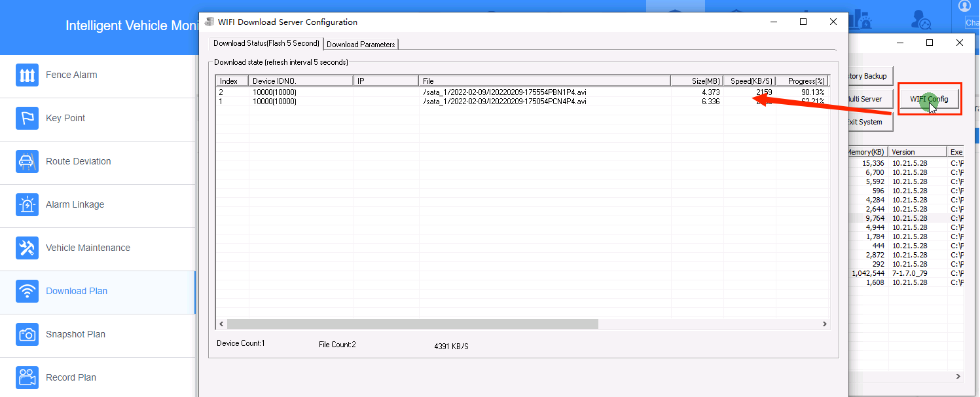Click total speed 4391 KB/S text
This screenshot has height=397, width=980.
(x=452, y=346)
